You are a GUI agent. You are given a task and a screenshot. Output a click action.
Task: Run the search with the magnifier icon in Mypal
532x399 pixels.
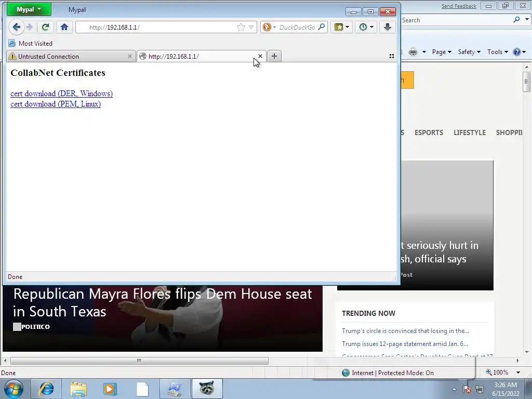(321, 27)
